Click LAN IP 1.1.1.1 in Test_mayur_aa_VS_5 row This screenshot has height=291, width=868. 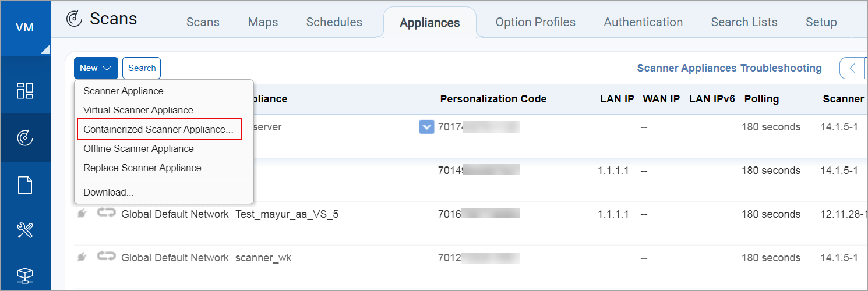pyautogui.click(x=613, y=214)
